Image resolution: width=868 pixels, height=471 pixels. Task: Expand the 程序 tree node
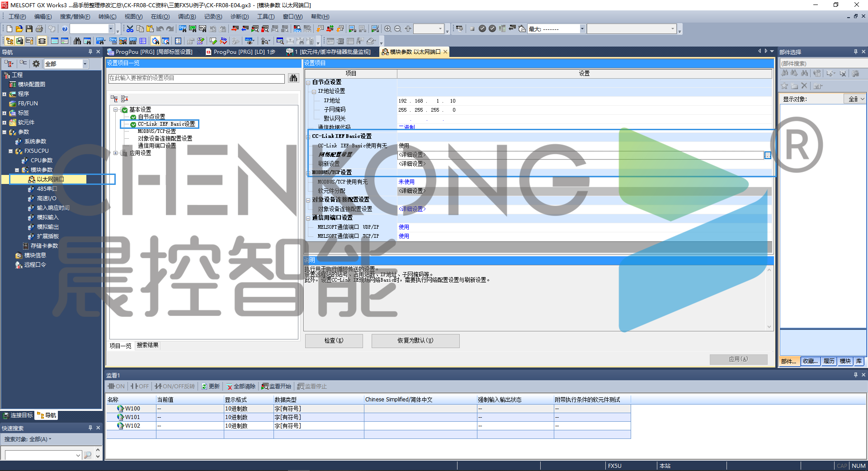pos(4,94)
